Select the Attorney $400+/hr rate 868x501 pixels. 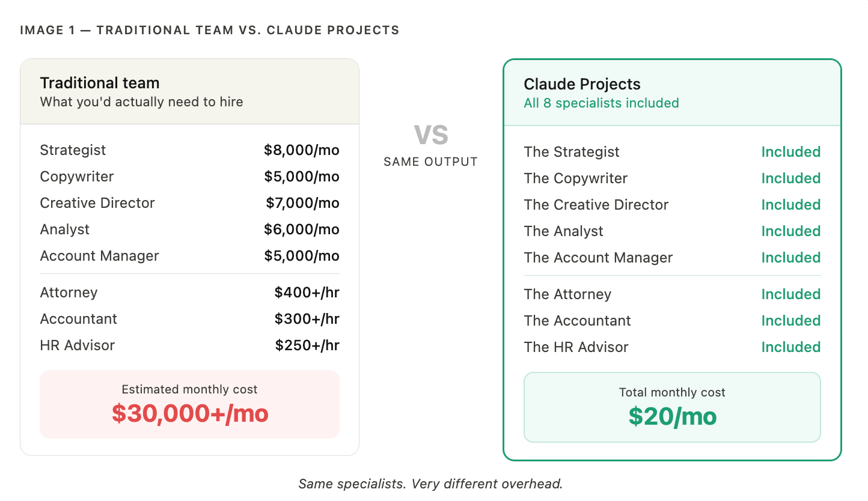[307, 293]
